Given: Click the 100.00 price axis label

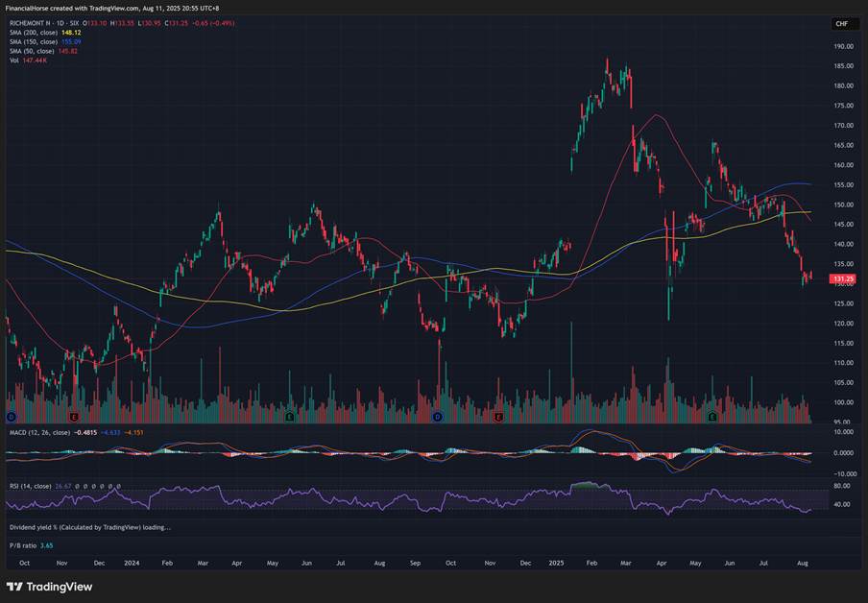Looking at the screenshot, I should pos(844,402).
